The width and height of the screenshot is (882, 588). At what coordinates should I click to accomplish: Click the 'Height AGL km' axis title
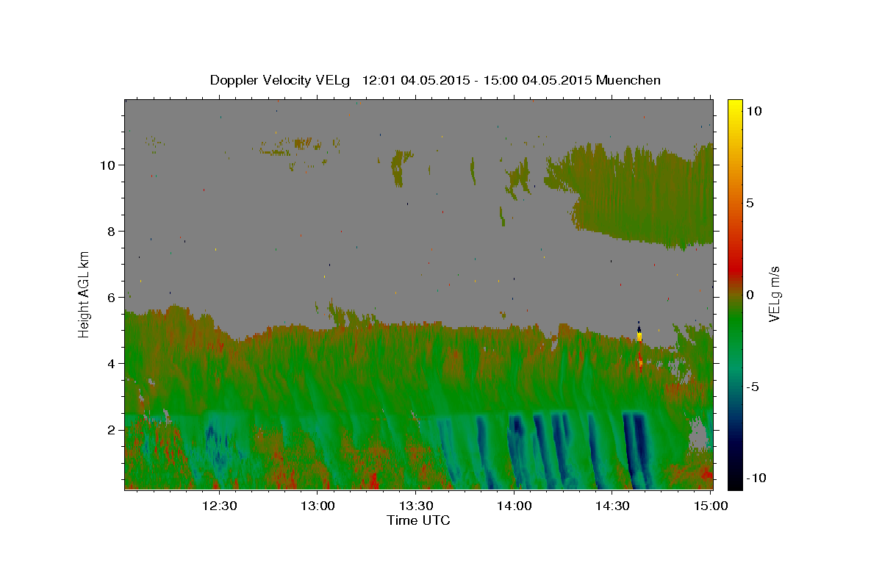(x=85, y=293)
